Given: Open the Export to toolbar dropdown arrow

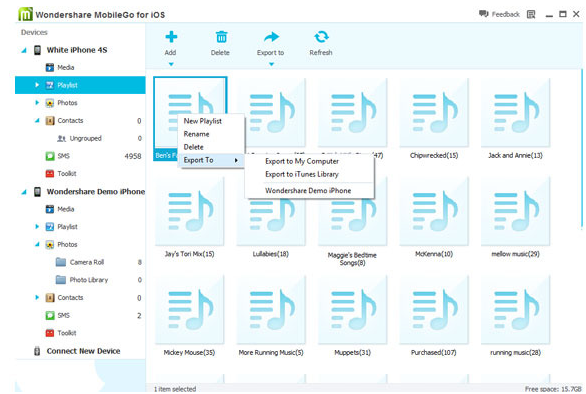Looking at the screenshot, I should point(271,64).
